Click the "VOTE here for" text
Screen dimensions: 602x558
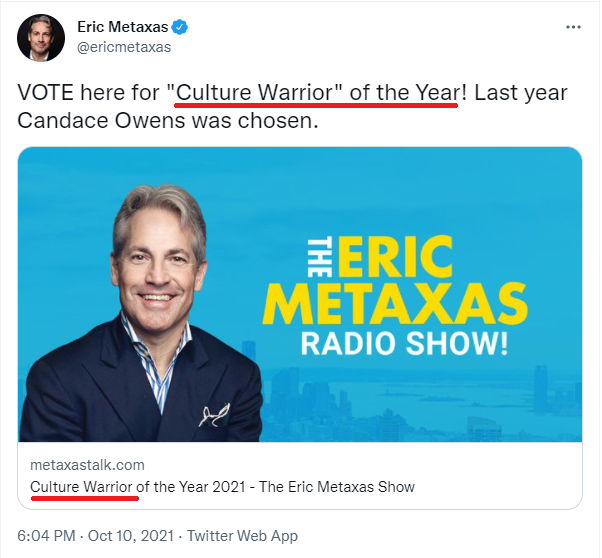coord(89,93)
